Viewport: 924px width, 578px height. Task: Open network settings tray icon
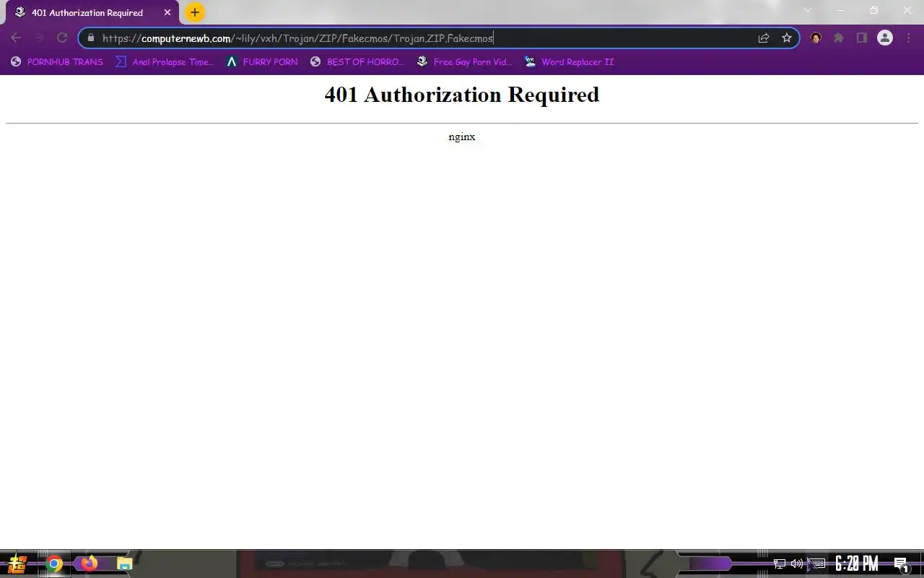pos(780,564)
